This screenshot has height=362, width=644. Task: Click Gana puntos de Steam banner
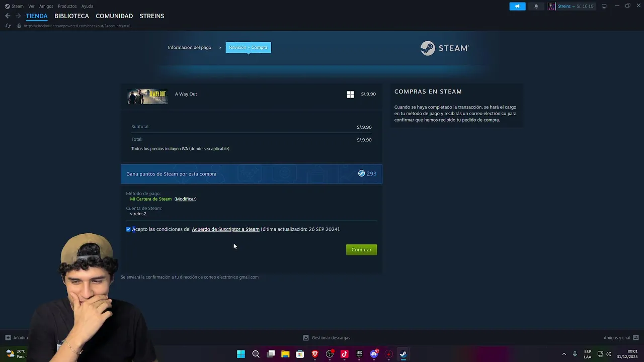pyautogui.click(x=252, y=174)
